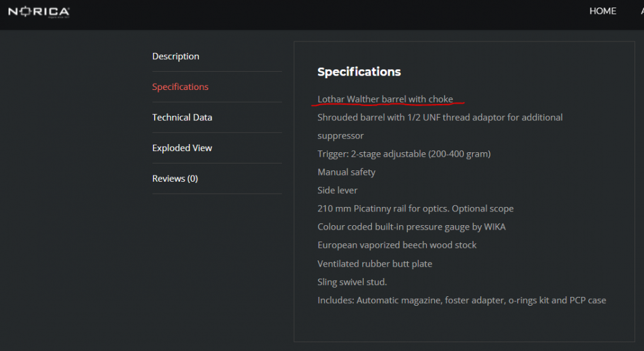Click the Side lever specification
644x351 pixels.
[x=337, y=191]
